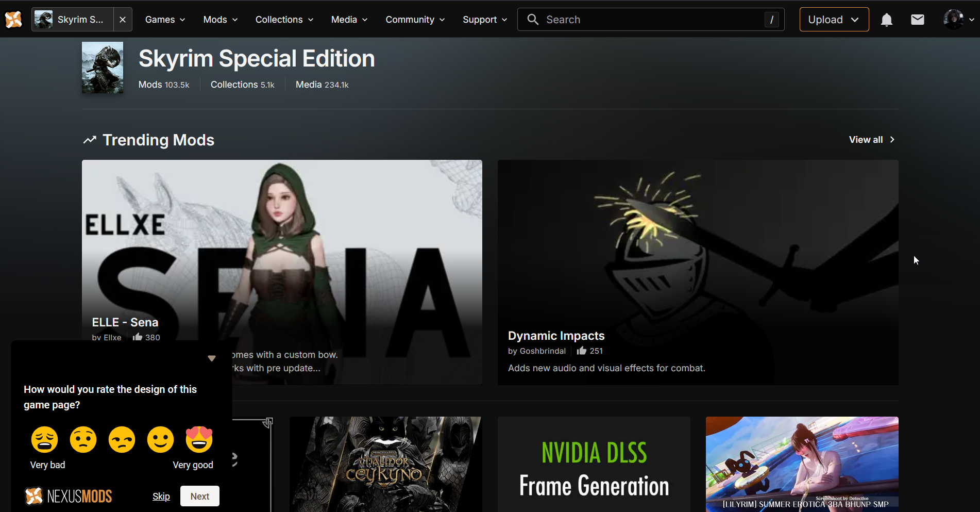
Task: Click the thumbs-up icon on ELLE - Sena
Action: point(138,337)
